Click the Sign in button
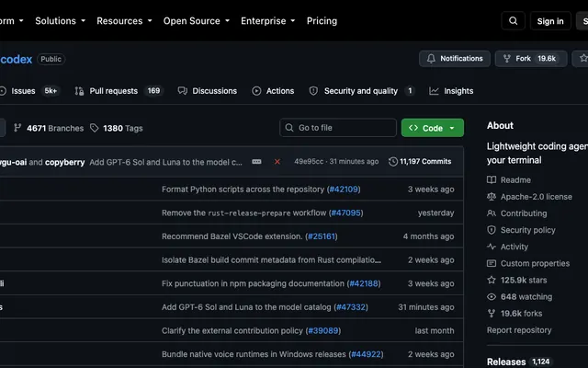Viewport: 588px width, 368px height. coord(550,21)
